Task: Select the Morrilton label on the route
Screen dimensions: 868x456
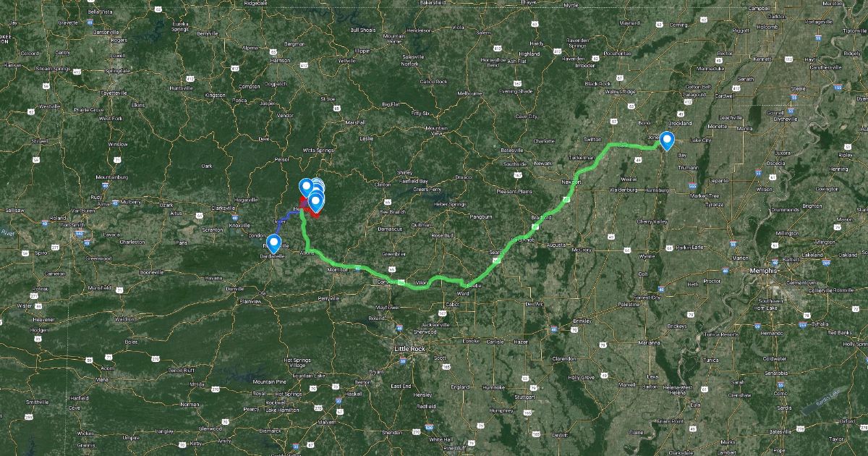Action: (x=338, y=269)
